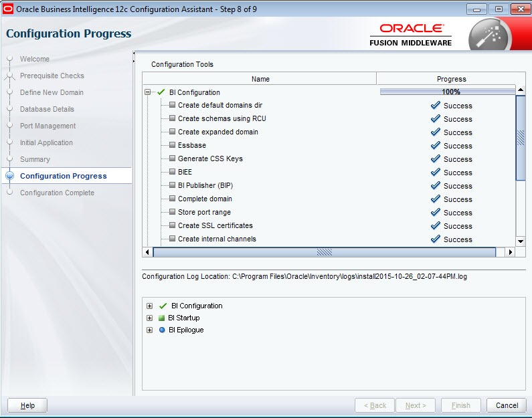This screenshot has height=418, width=532.
Task: Click the Success checkmark for Create SSL certificates
Action: click(x=436, y=226)
